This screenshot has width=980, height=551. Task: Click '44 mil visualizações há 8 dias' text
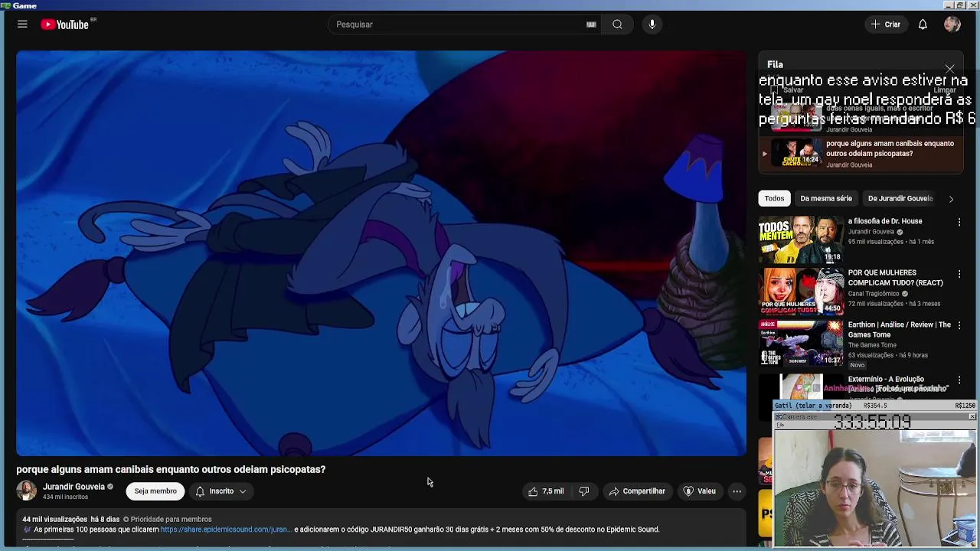point(71,520)
